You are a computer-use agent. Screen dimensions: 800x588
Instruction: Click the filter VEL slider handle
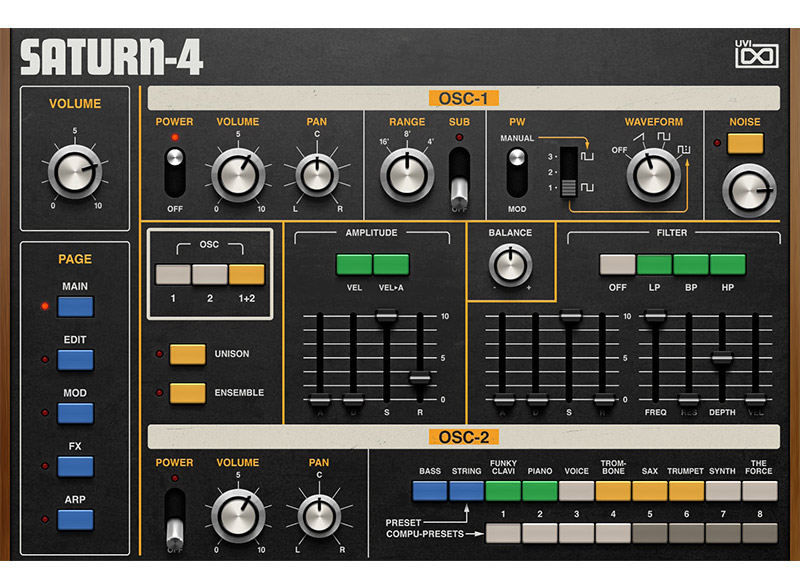click(x=756, y=399)
